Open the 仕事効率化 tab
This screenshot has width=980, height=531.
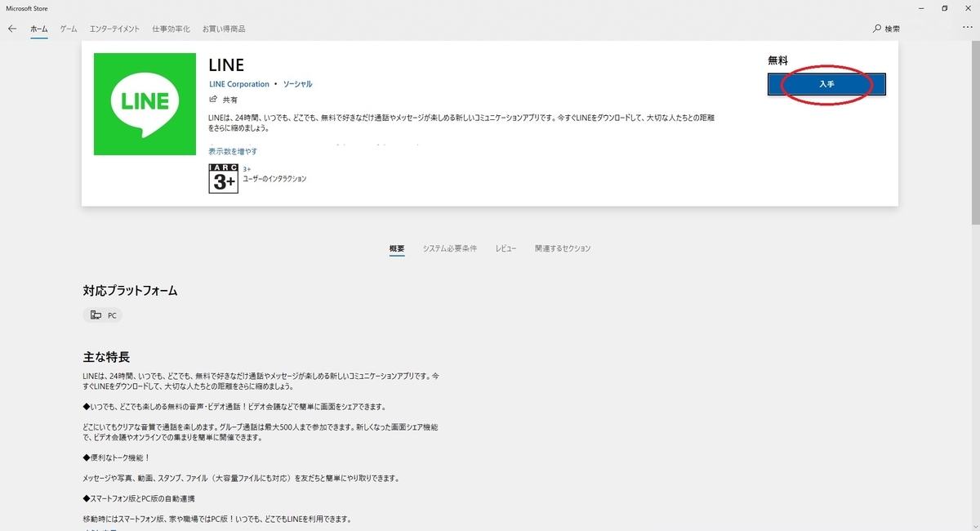pos(171,29)
